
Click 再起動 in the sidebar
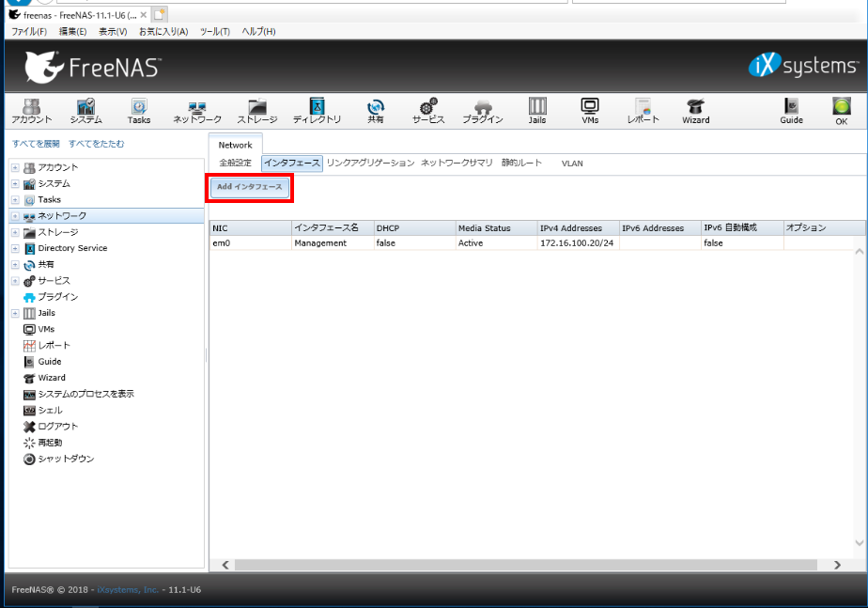[x=50, y=443]
